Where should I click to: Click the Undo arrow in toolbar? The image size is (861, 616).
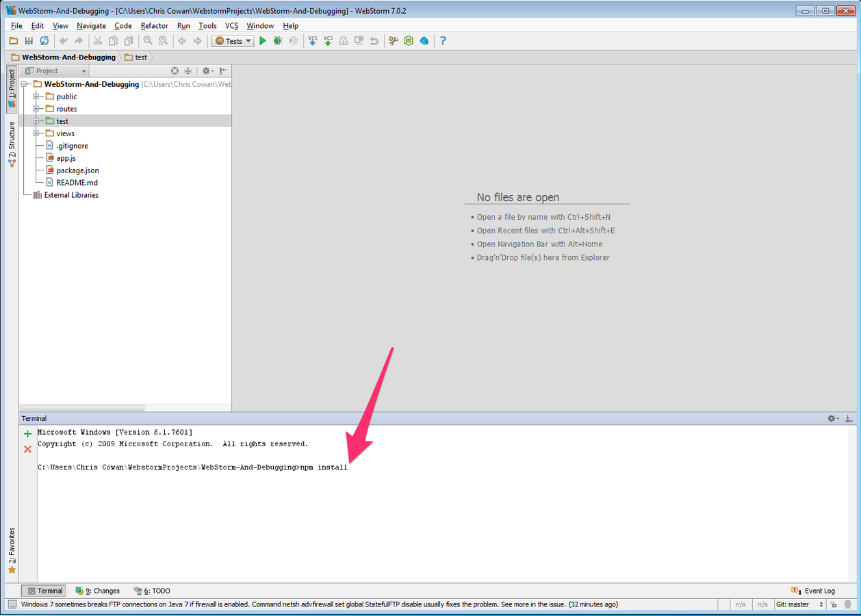(64, 41)
